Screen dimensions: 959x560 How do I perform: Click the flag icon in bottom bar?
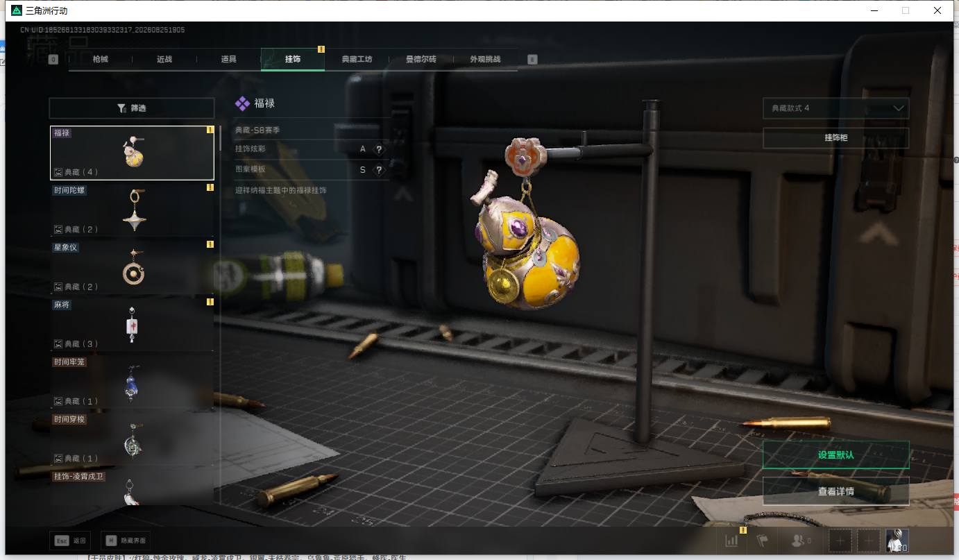coord(762,541)
